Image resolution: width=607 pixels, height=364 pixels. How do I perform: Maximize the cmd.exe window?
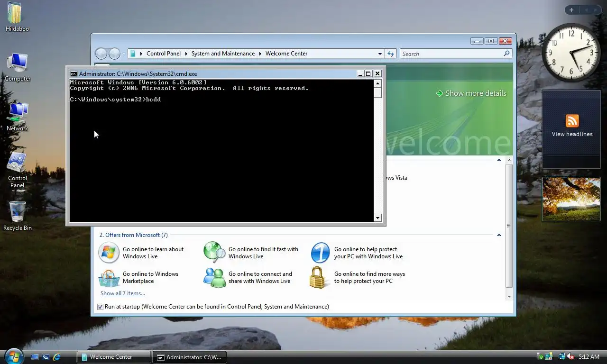tap(368, 73)
